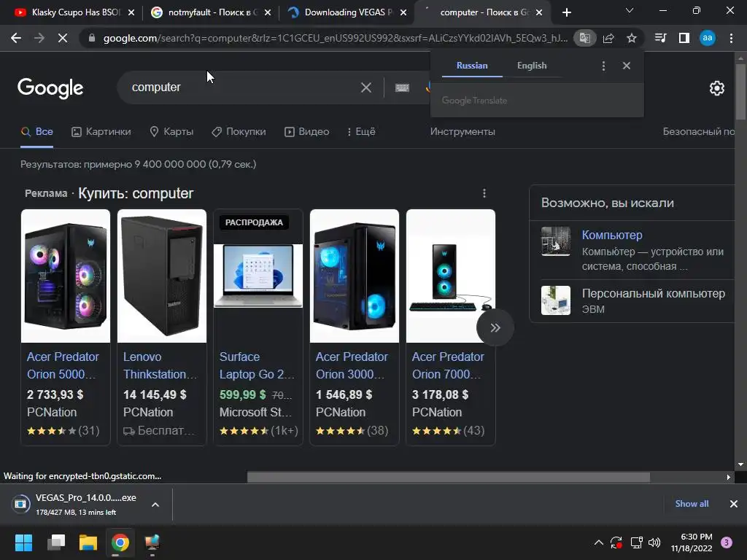Share this page icon
This screenshot has width=747, height=560.
coord(608,38)
